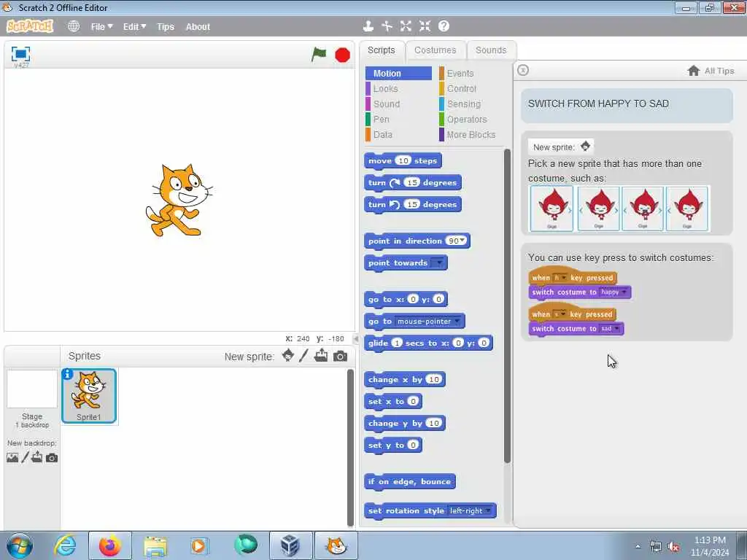Open the Tips menu item
Viewport: 747px width, 560px height.
point(166,27)
